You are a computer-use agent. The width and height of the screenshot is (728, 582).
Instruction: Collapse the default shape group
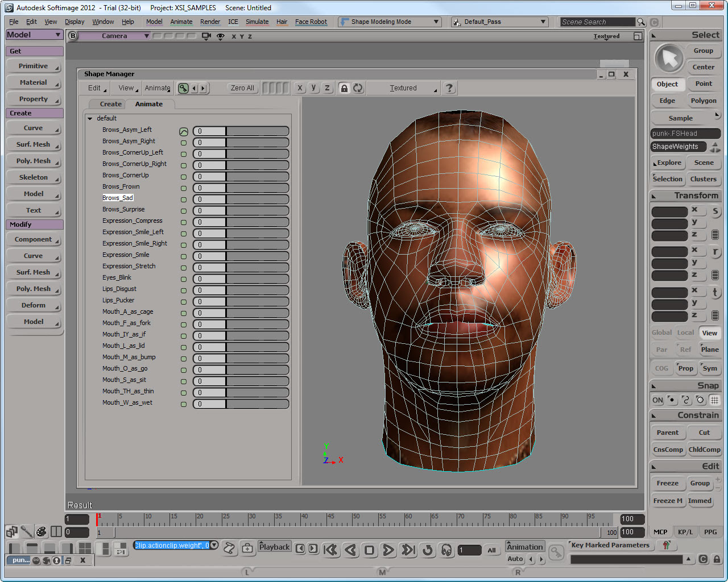click(x=90, y=119)
